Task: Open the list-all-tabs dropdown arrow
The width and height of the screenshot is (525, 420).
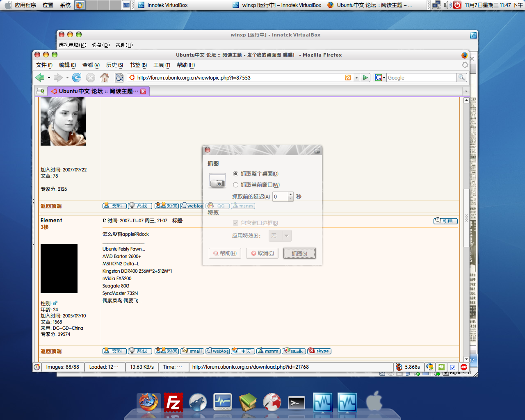Action: [466, 91]
